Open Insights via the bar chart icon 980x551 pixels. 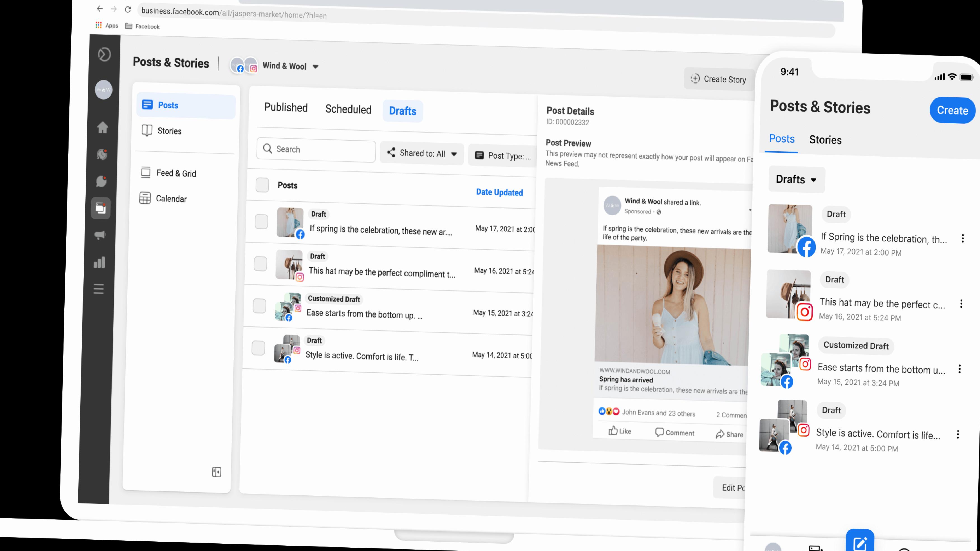99,262
